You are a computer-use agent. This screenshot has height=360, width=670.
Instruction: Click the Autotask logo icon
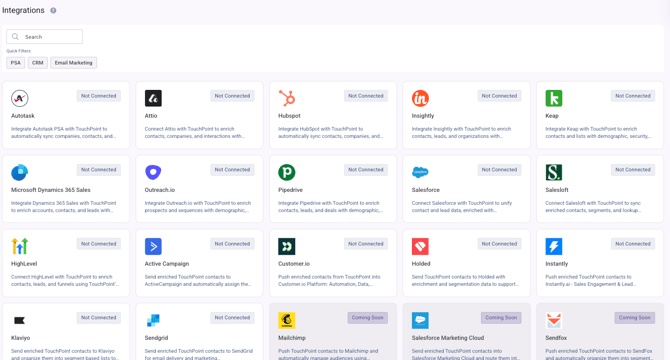point(20,98)
